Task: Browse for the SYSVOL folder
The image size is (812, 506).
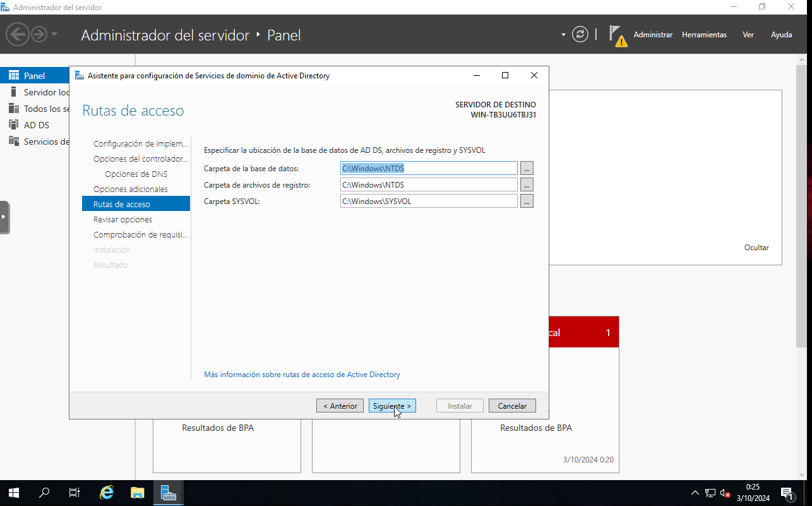Action: point(527,202)
